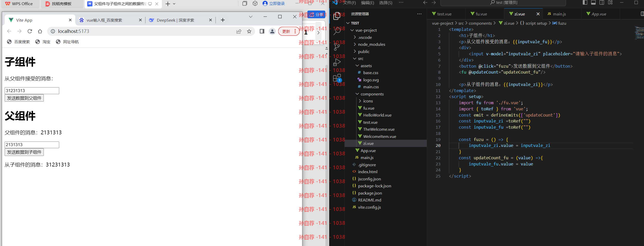Toggle VS Code secondary side bar layout

click(602, 3)
